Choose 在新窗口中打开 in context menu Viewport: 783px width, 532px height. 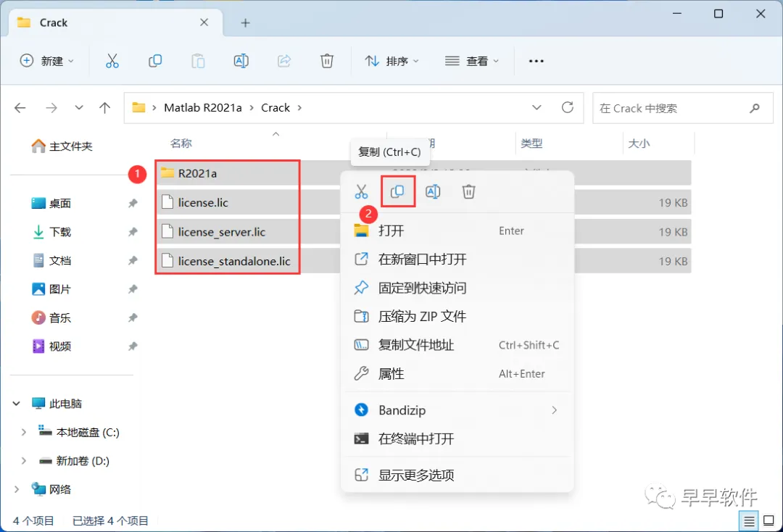[457, 259]
